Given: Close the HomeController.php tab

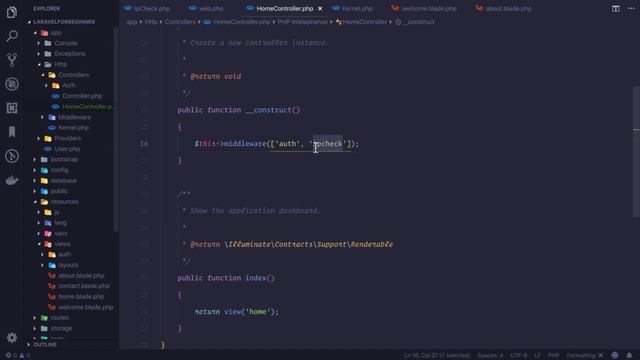Looking at the screenshot, I should 320,9.
